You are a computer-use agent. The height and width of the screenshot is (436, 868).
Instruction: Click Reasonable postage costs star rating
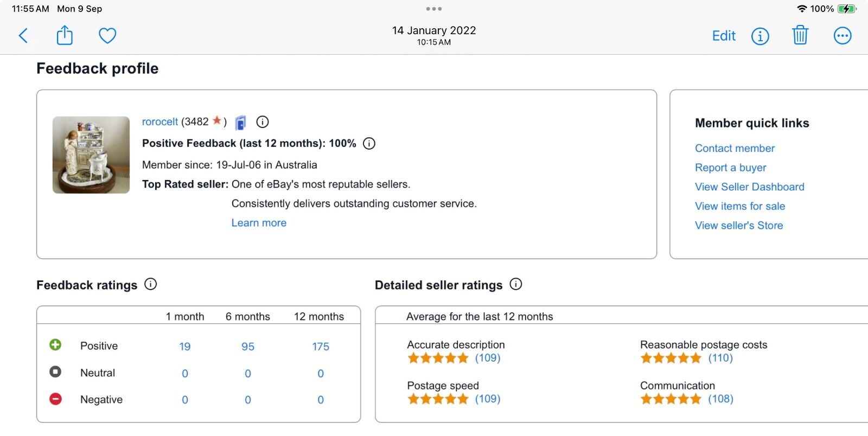click(671, 358)
